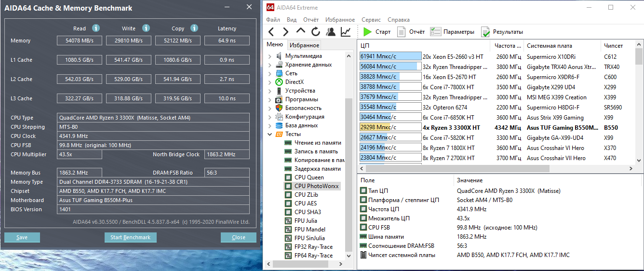Sort by Чипсет column header
The width and height of the screenshot is (644, 271).
[x=617, y=46]
